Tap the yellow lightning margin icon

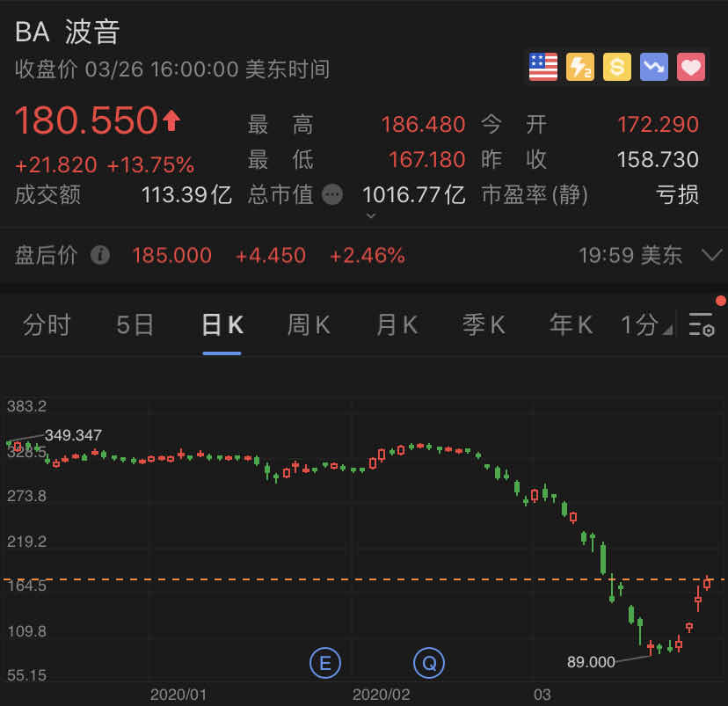click(580, 67)
